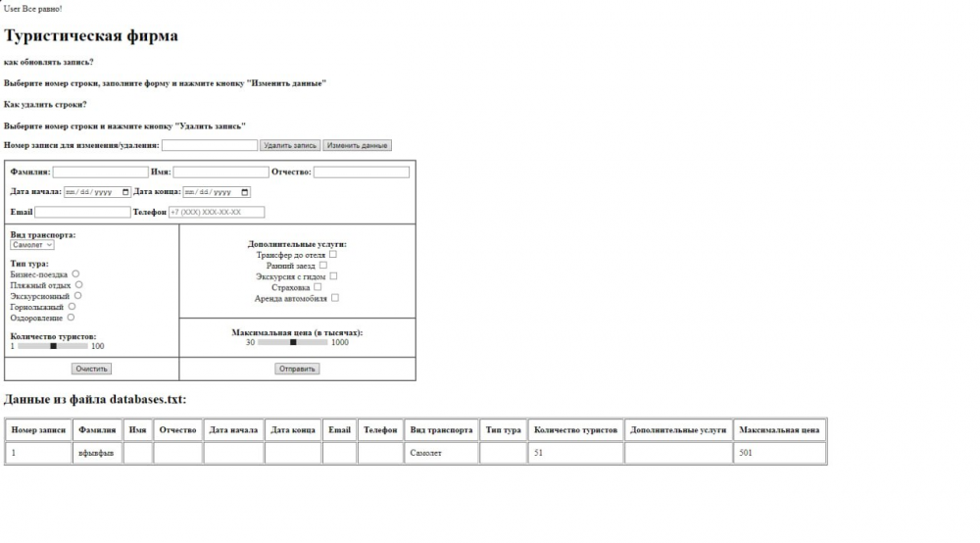This screenshot has width=980, height=543.
Task: Click the Дата конца table header
Action: 293,430
